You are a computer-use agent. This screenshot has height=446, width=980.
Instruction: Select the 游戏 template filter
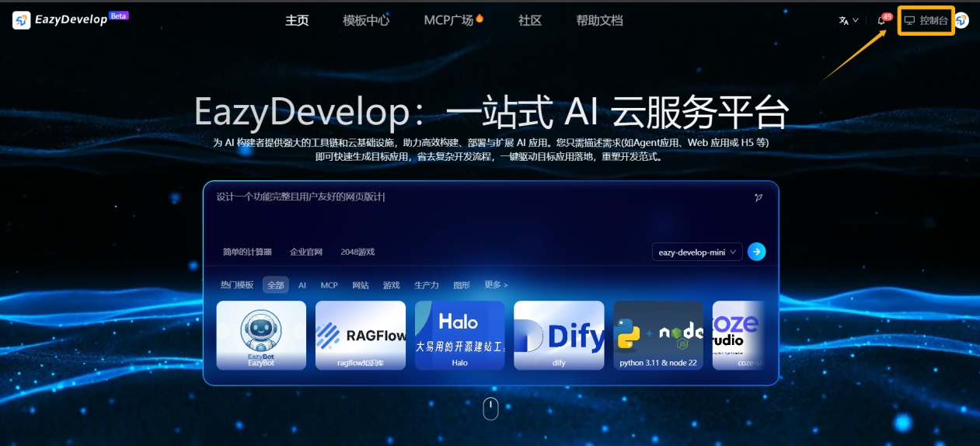click(392, 285)
